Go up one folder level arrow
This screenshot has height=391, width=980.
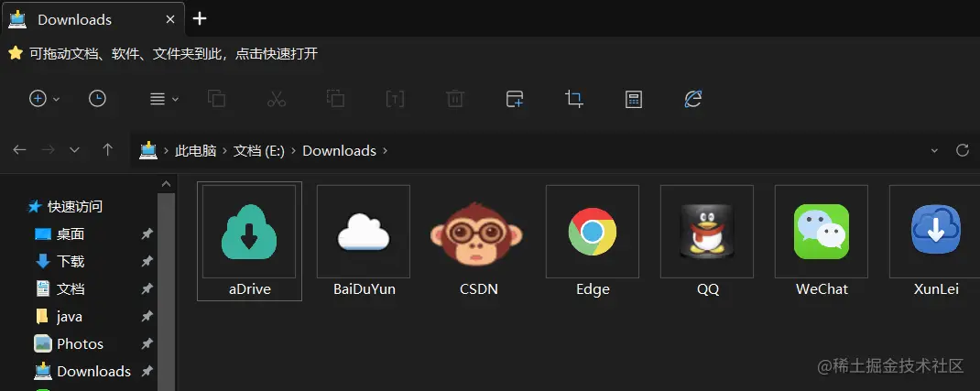pos(107,150)
